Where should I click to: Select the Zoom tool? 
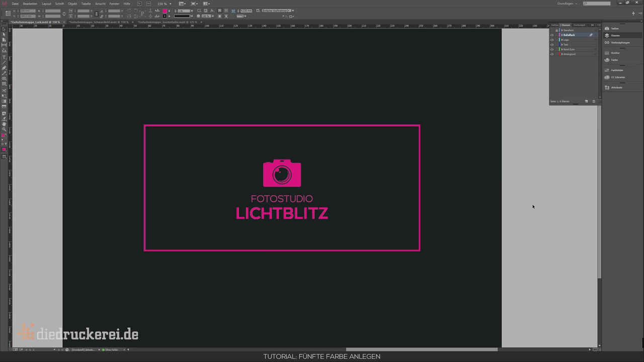[4, 129]
